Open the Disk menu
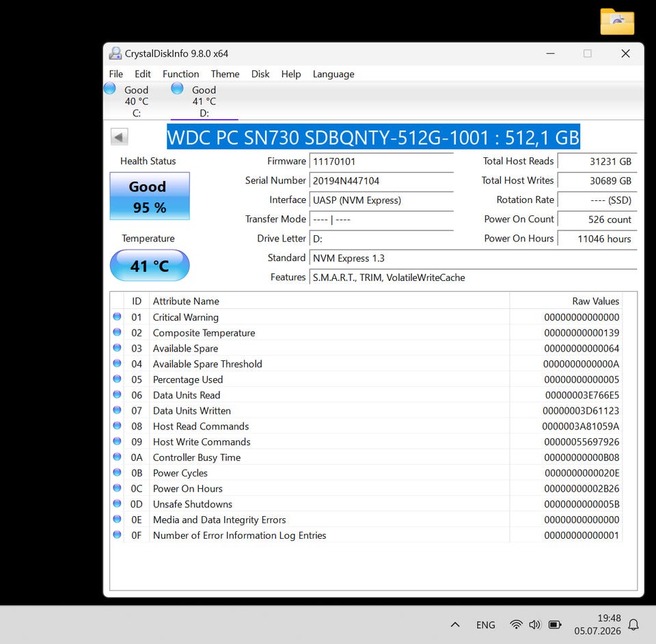This screenshot has width=656, height=644. (260, 74)
